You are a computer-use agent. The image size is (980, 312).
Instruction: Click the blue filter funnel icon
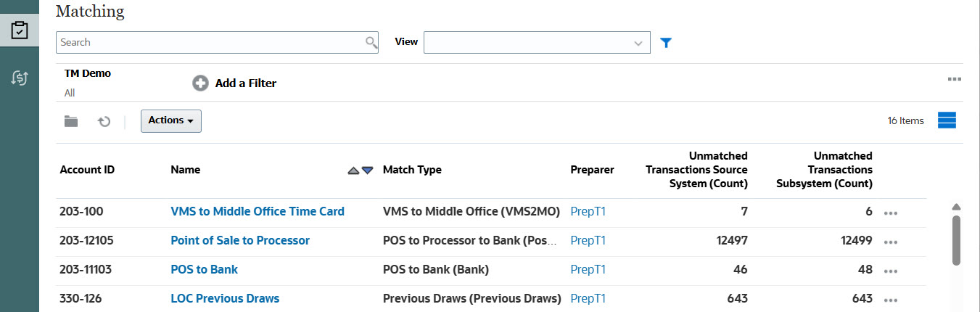[x=667, y=43]
